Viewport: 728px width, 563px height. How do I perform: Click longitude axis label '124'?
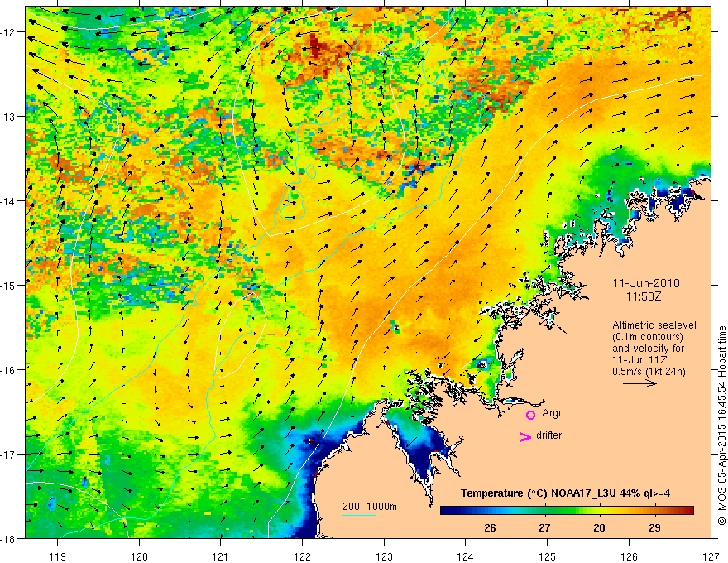coord(466,556)
